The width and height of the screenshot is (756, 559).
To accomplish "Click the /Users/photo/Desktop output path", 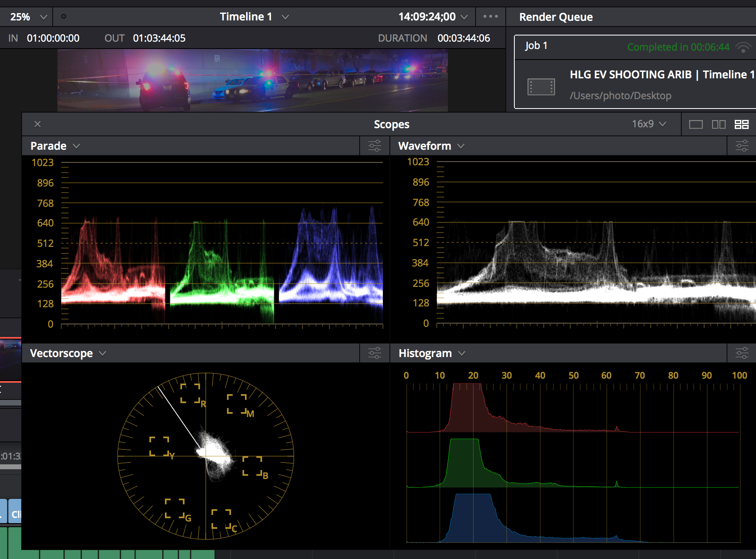I will pos(620,96).
